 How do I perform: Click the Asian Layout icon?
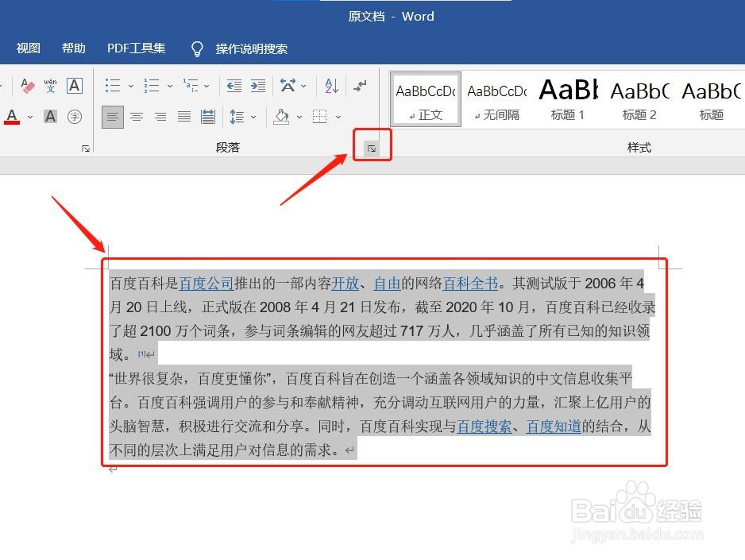point(288,86)
